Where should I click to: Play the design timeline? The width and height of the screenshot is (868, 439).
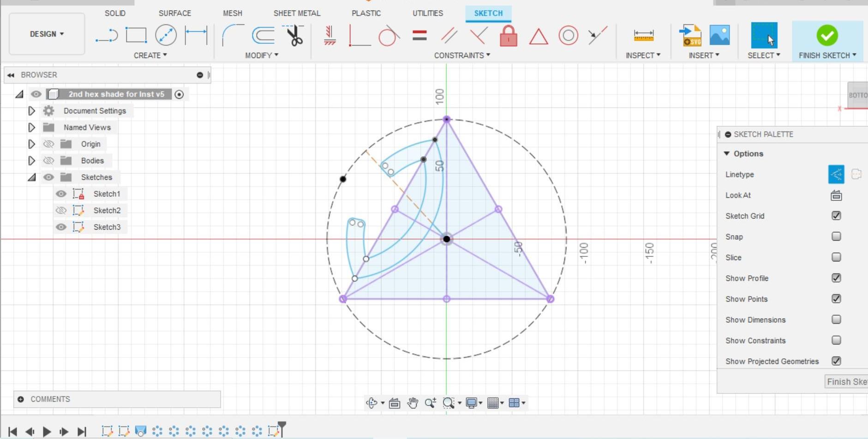coord(47,432)
